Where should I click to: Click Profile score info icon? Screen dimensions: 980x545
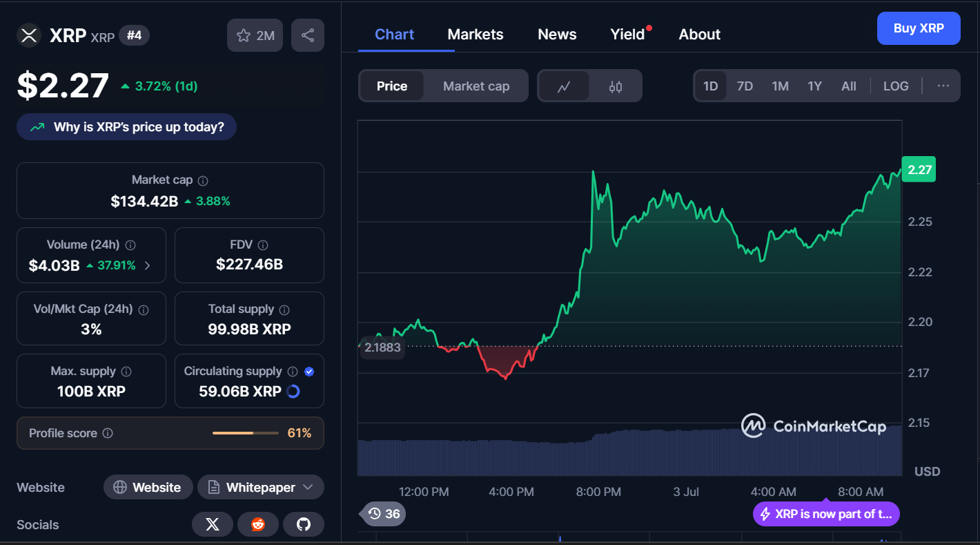(x=108, y=433)
